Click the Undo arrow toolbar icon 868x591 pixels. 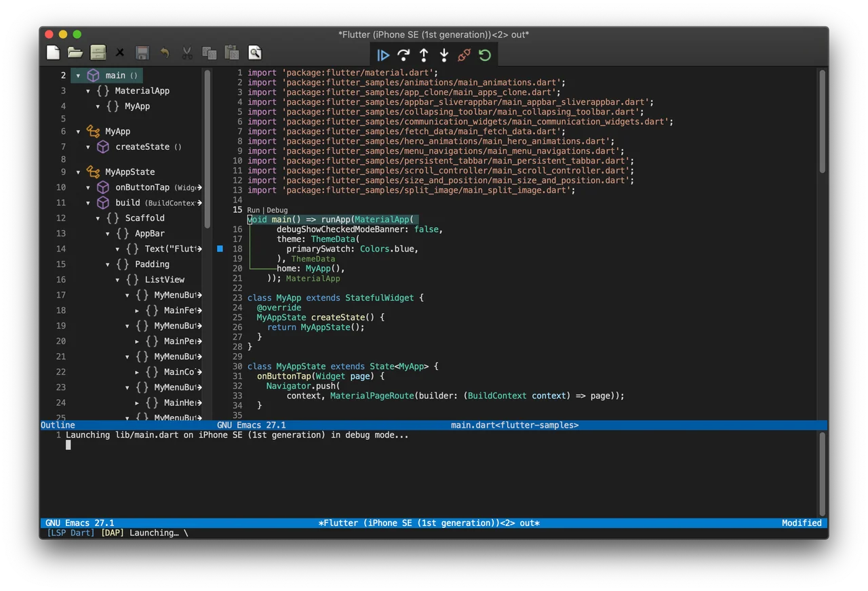165,52
